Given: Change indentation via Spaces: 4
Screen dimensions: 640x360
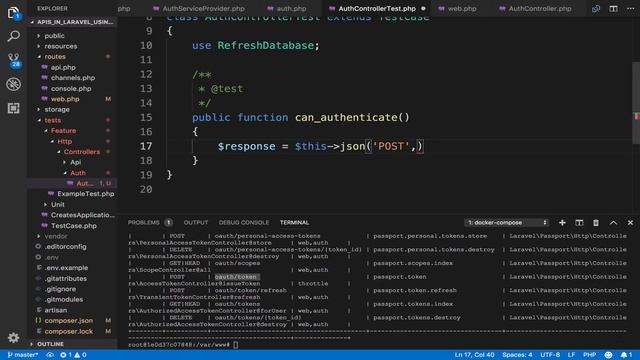Looking at the screenshot, I should point(517,355).
